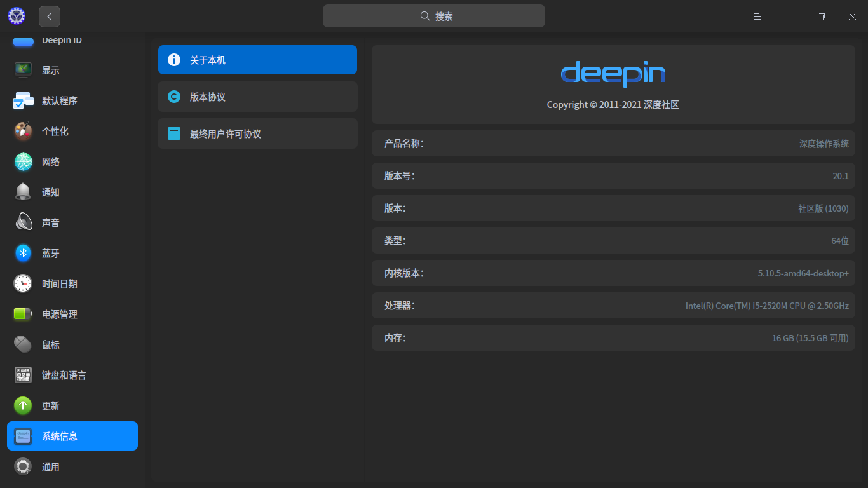The height and width of the screenshot is (488, 868).
Task: Click the 深度操作系统 product name value
Action: pos(824,144)
